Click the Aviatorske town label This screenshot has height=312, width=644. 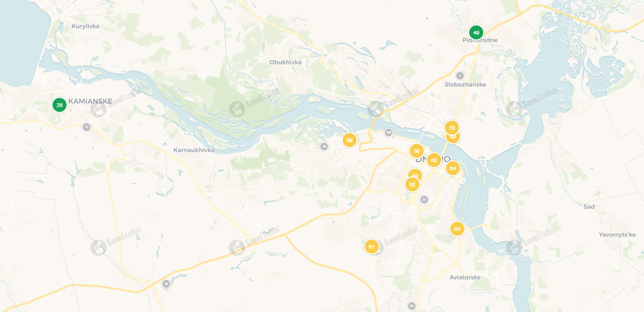[465, 277]
